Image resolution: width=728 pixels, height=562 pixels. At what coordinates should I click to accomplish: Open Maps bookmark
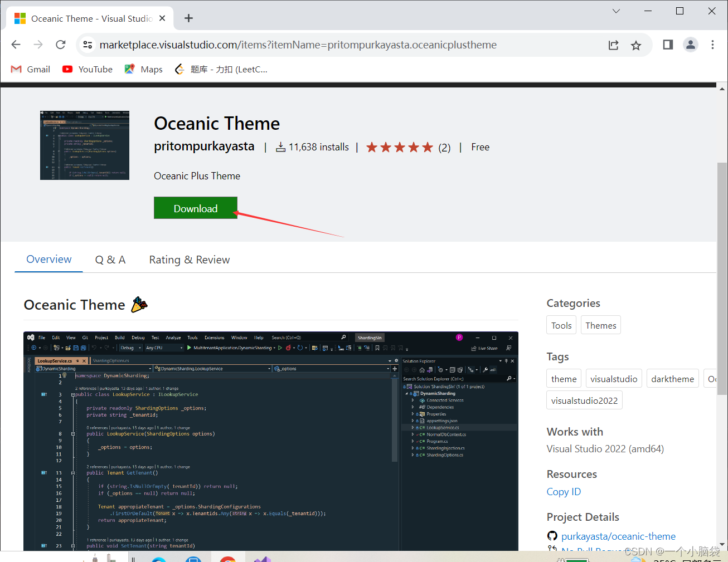144,69
